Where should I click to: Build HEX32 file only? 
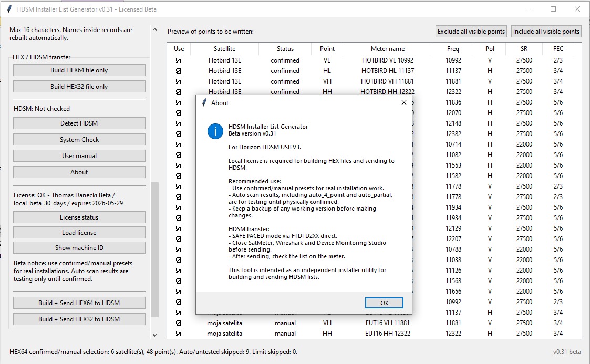(79, 87)
